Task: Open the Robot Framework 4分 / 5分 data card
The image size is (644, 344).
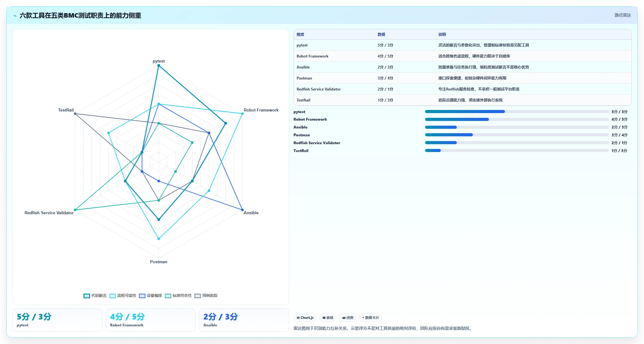Action: point(150,320)
